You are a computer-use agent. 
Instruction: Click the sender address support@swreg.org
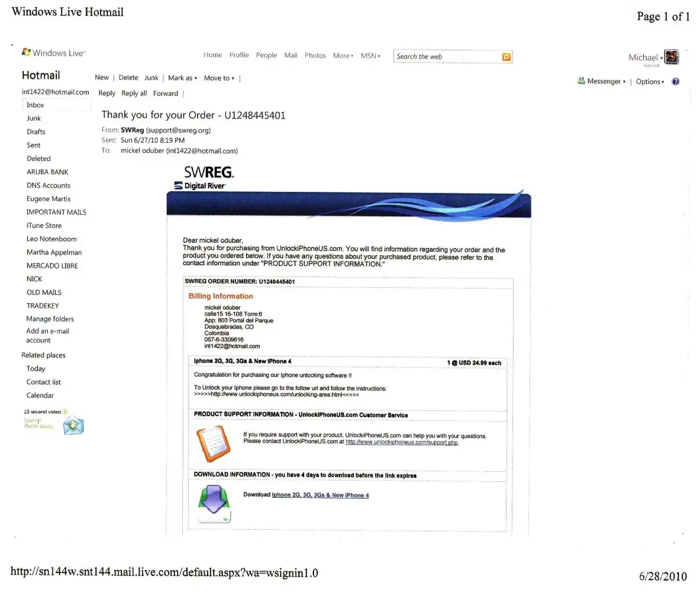[178, 130]
